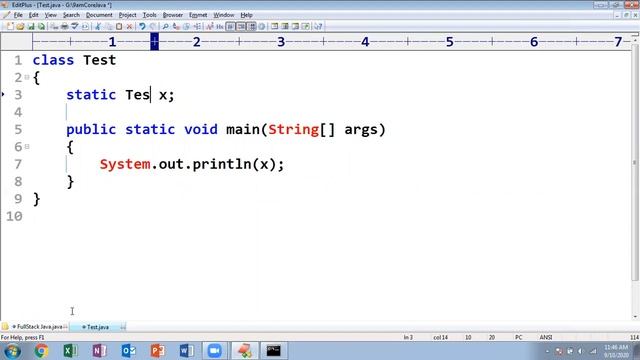Screen dimensions: 640x360
Task: Click the Go to Line toolbar icon
Action: (x=197, y=27)
